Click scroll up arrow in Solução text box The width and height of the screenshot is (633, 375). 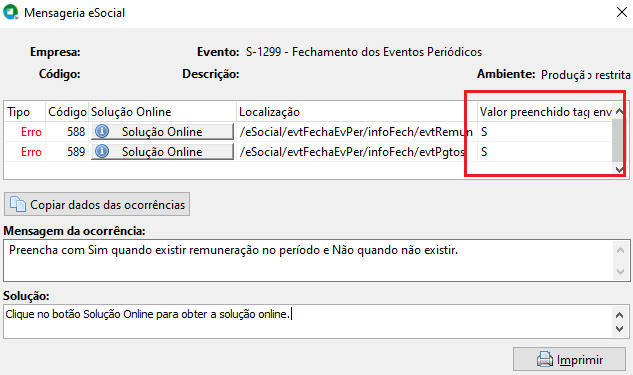pos(620,314)
